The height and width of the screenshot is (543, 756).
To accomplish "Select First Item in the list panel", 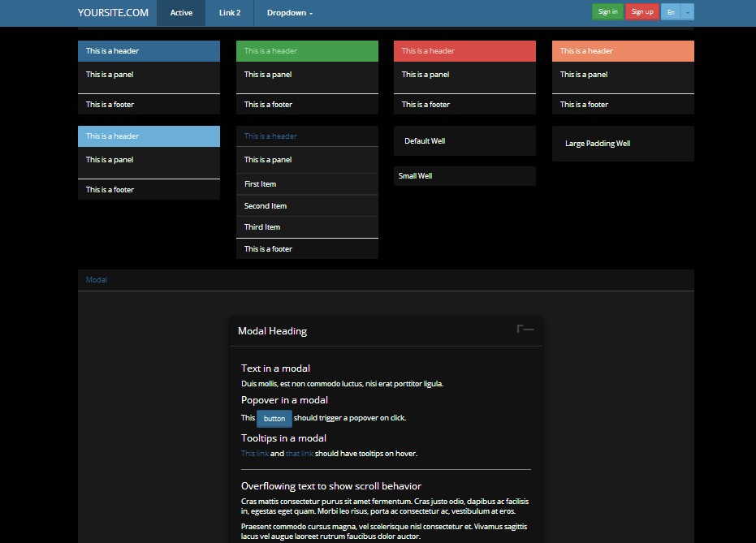I will click(307, 184).
